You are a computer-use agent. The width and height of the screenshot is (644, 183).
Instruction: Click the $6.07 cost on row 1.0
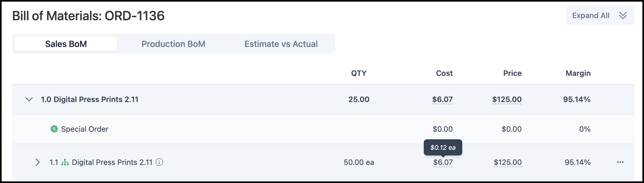point(443,99)
